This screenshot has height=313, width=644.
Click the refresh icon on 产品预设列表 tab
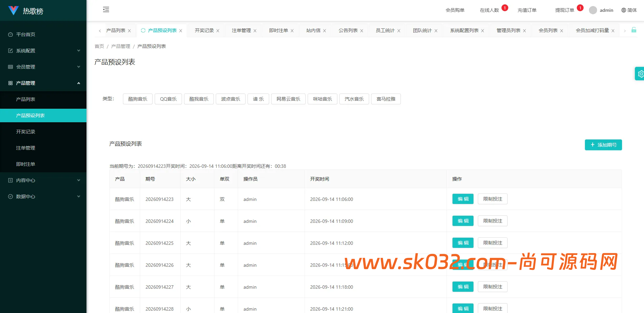pyautogui.click(x=143, y=30)
